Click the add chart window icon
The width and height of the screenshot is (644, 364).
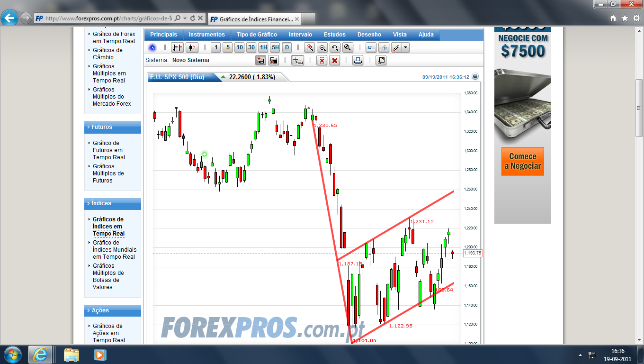pos(298,60)
